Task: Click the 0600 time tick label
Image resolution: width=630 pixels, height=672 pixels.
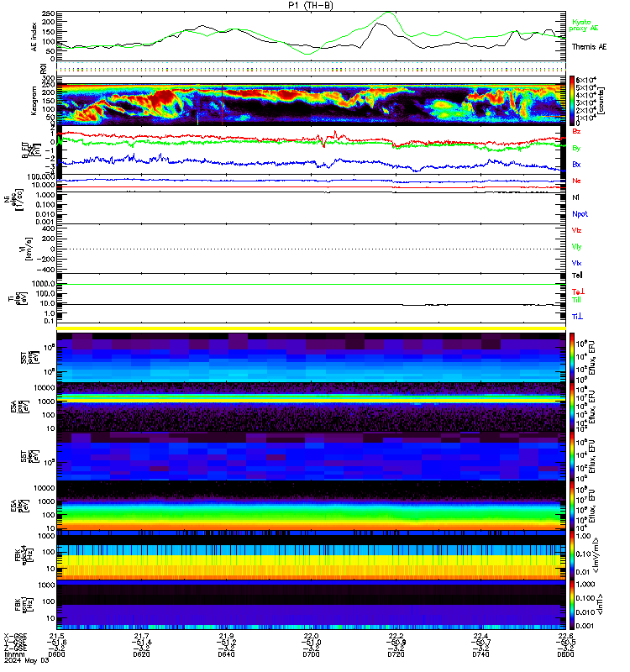Action: pyautogui.click(x=56, y=654)
